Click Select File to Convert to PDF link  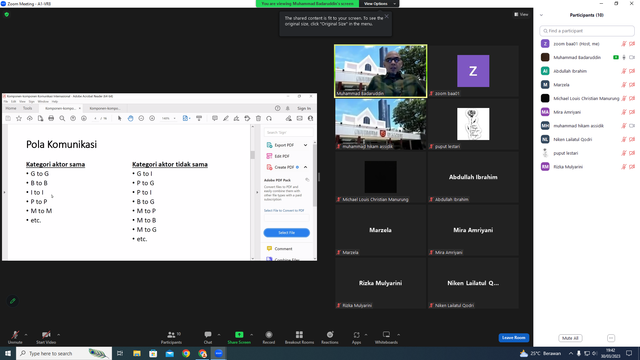point(284,211)
